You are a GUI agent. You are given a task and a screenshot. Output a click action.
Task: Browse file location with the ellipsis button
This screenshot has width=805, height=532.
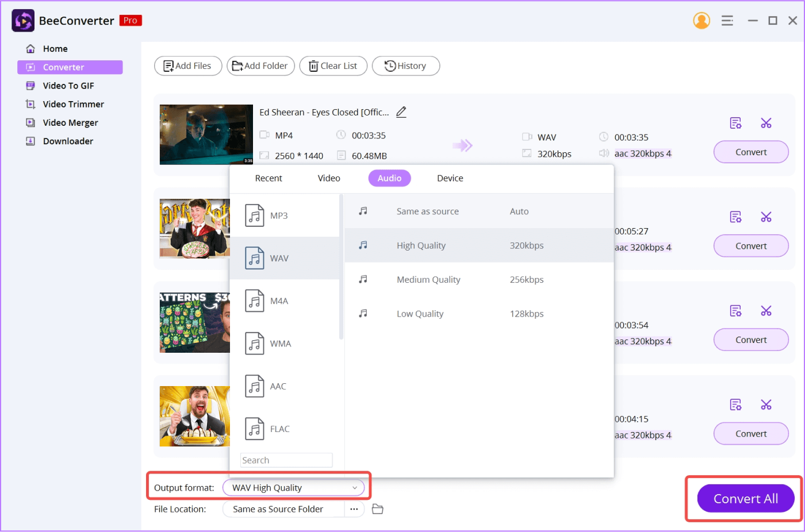[x=354, y=509]
